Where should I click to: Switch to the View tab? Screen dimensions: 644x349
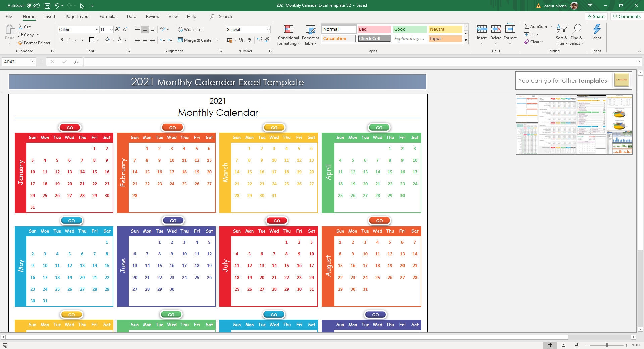[173, 16]
